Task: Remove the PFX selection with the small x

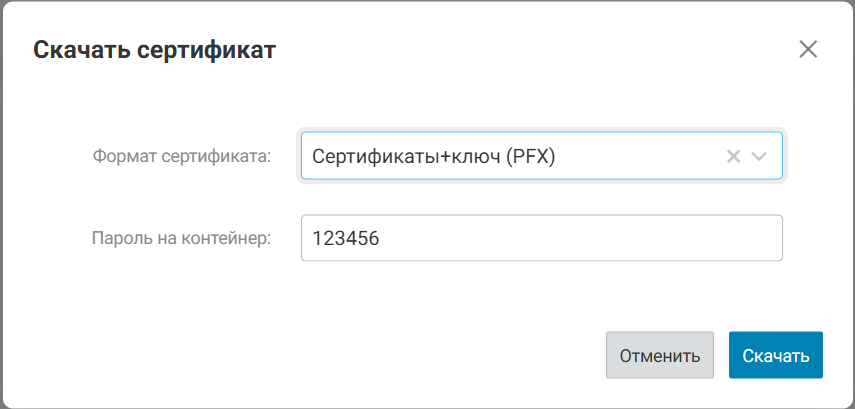Action: coord(733,156)
